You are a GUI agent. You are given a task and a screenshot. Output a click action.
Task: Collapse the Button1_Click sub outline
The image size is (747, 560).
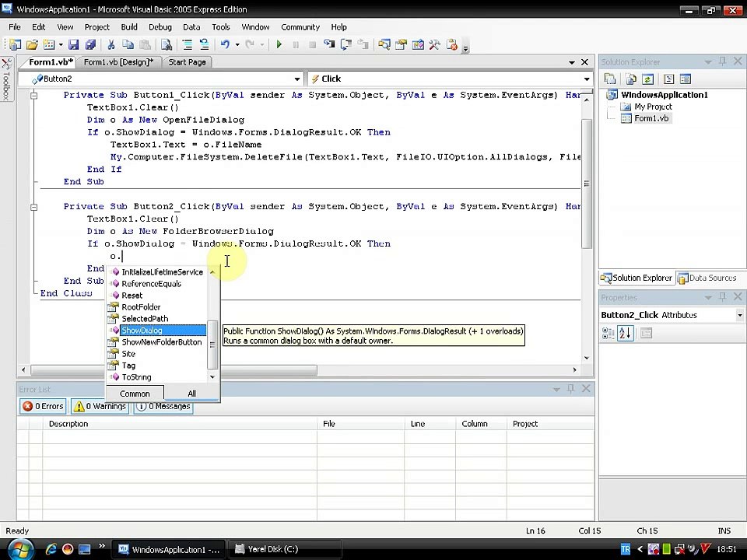[33, 95]
